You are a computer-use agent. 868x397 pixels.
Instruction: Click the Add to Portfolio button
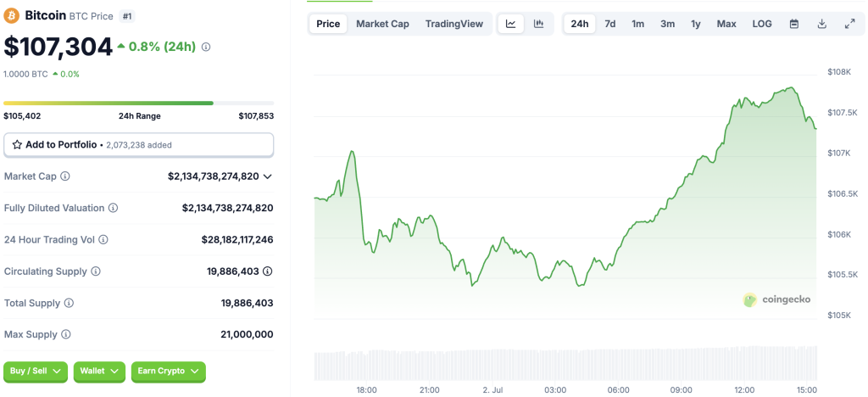(138, 145)
